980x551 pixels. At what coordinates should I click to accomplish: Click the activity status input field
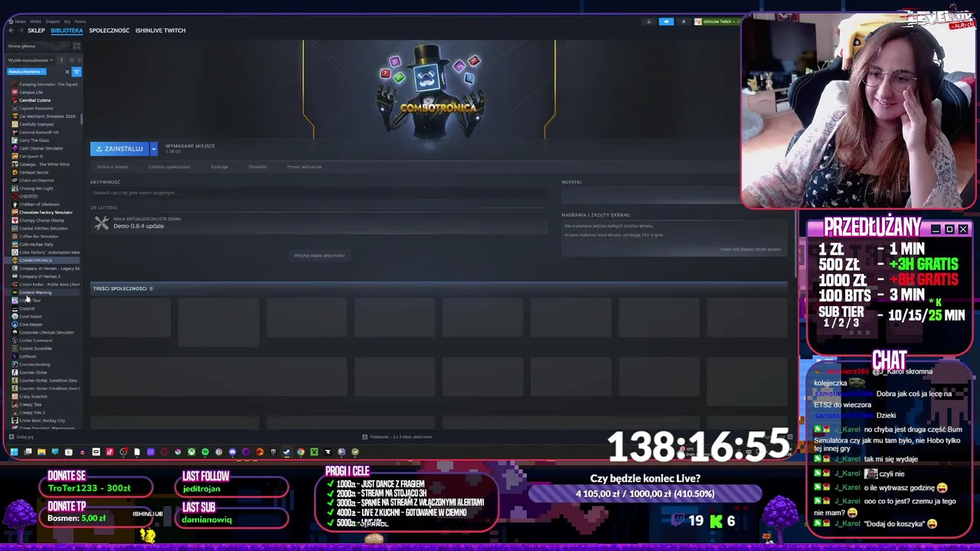tap(319, 193)
